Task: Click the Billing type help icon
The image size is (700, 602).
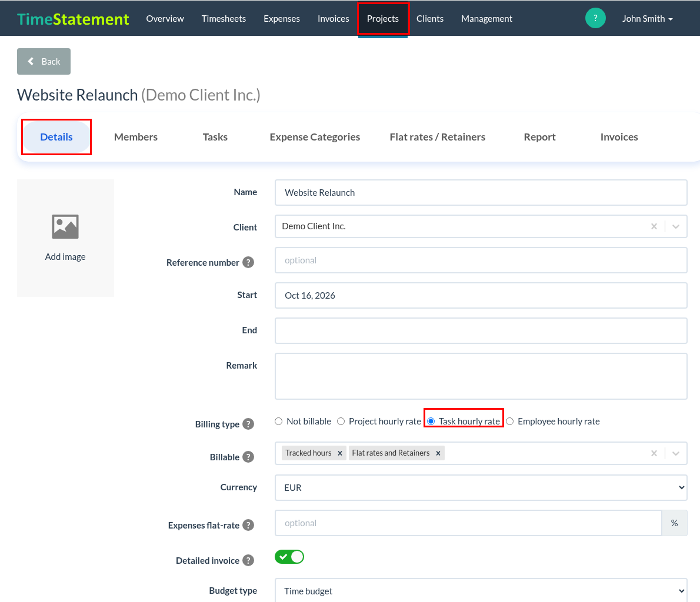Action: point(248,424)
